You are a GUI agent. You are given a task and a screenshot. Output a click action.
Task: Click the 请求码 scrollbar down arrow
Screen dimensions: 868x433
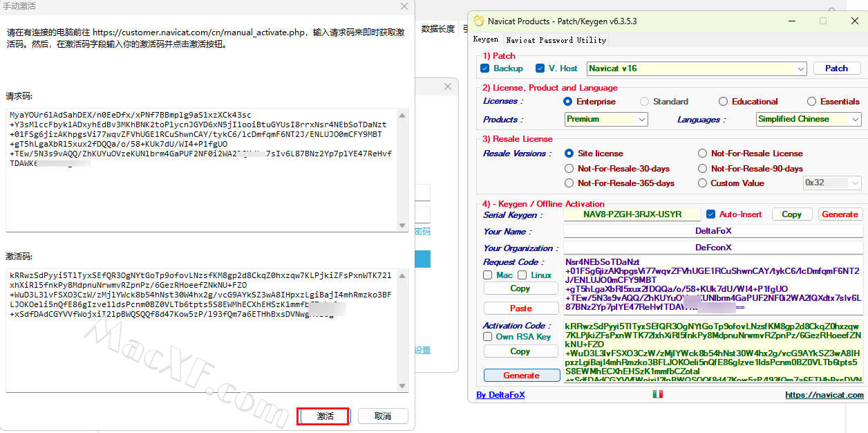click(403, 225)
